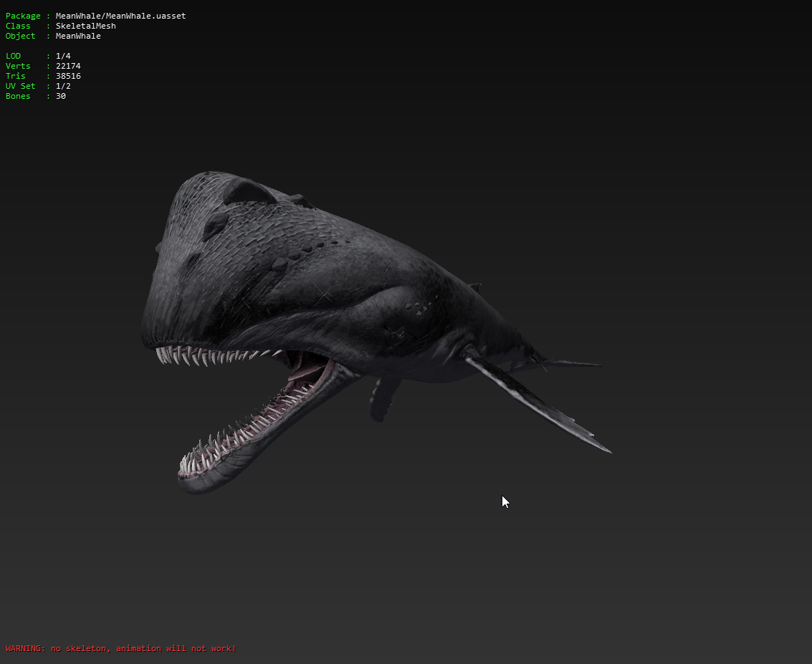Click the small pectoral fin under the whale

383,398
